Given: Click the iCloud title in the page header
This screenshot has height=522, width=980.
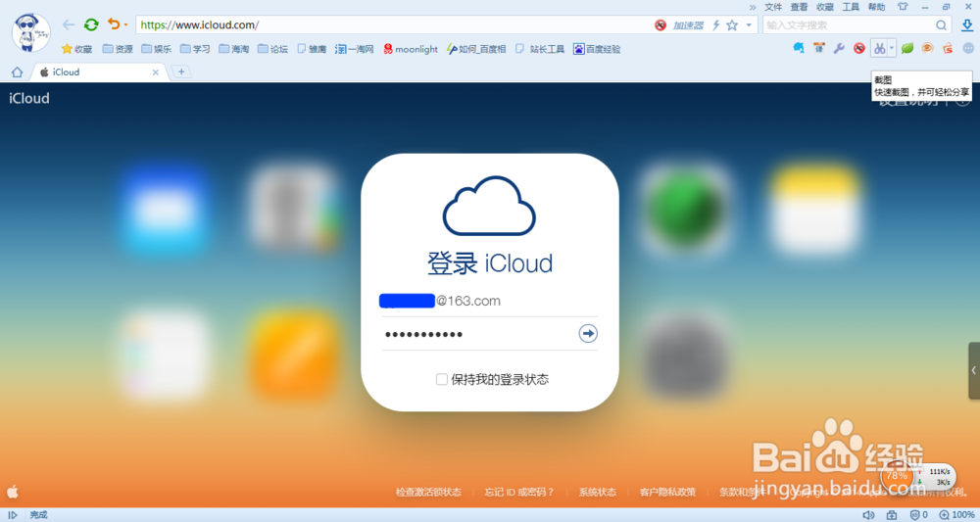Looking at the screenshot, I should (29, 98).
